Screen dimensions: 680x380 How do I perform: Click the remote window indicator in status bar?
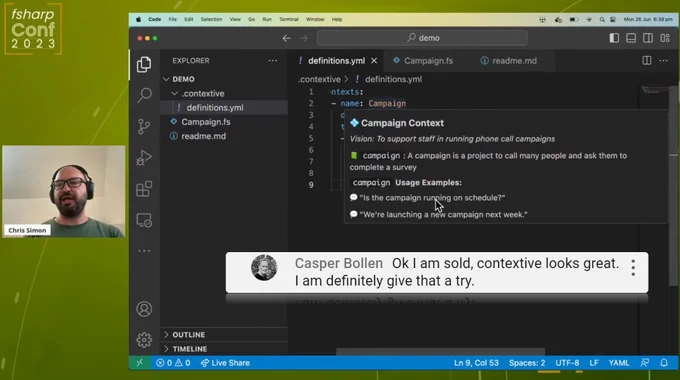point(140,363)
